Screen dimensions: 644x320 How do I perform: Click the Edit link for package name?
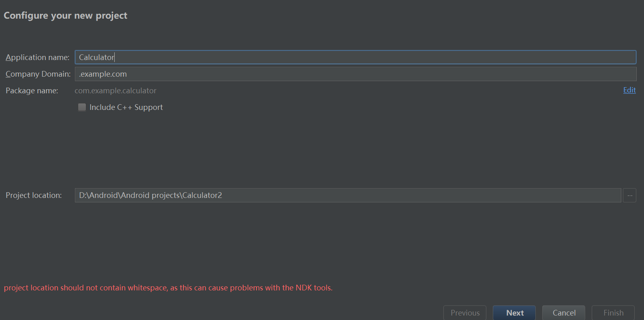click(629, 90)
